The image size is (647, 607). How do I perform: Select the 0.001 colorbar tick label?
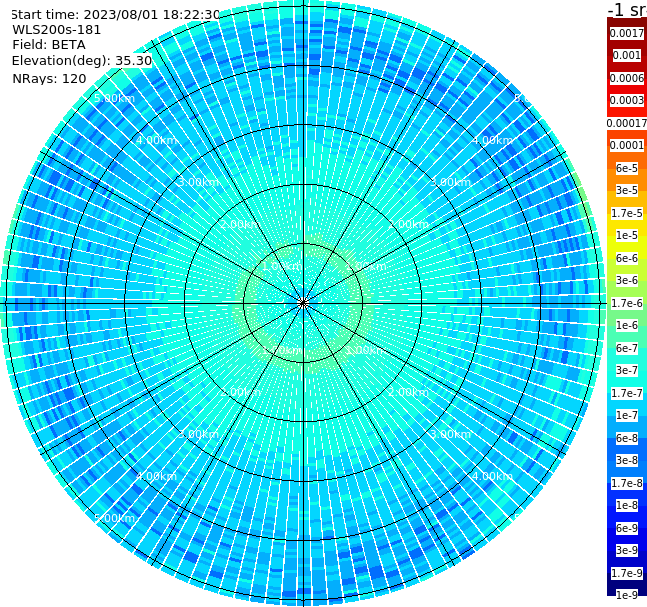click(627, 55)
